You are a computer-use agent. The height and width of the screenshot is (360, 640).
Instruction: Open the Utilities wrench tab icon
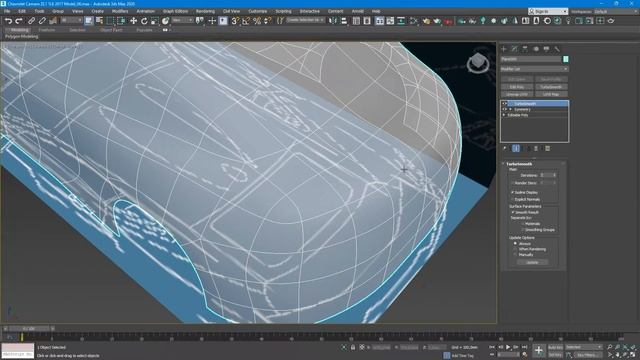(x=557, y=49)
